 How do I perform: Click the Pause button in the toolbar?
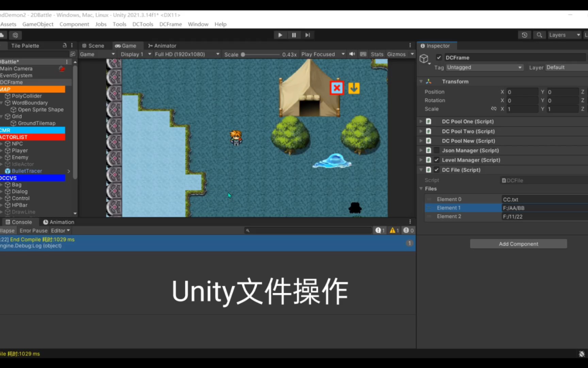pos(294,35)
